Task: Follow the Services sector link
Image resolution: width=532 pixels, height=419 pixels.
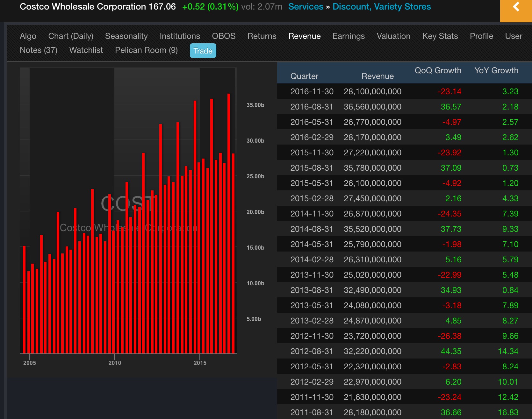Action: point(306,7)
